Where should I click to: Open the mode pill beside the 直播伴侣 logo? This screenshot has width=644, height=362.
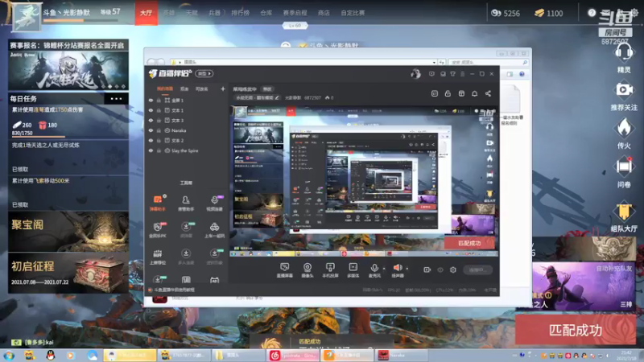204,74
